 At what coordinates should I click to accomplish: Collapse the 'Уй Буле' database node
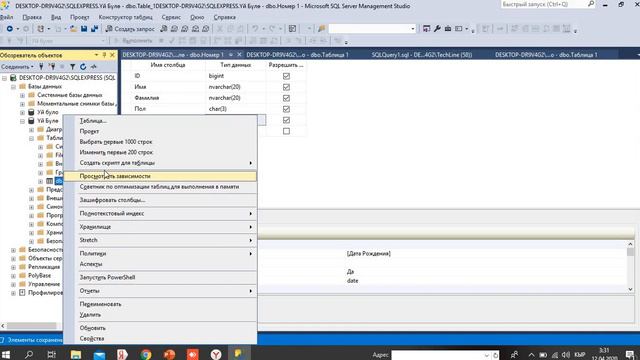point(22,121)
